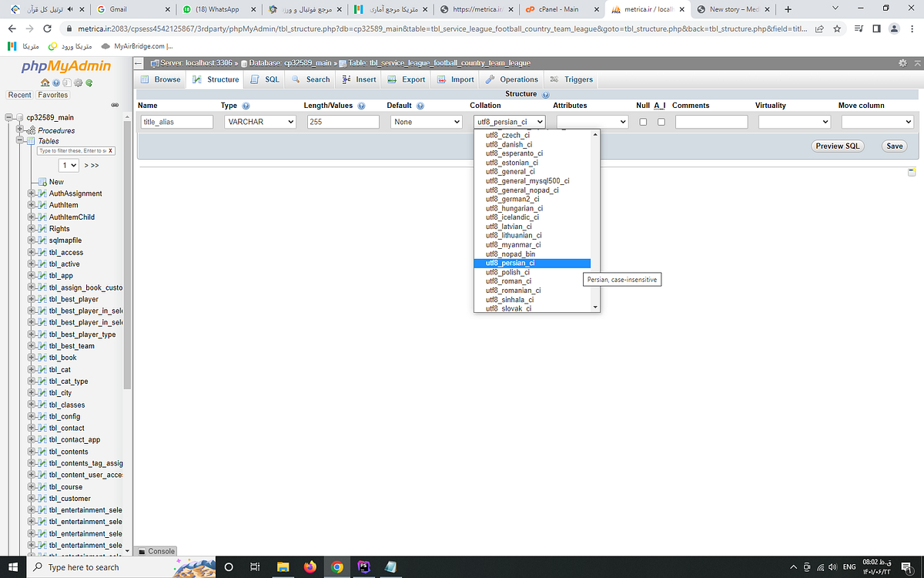
Task: Click the Save button
Action: pos(894,146)
